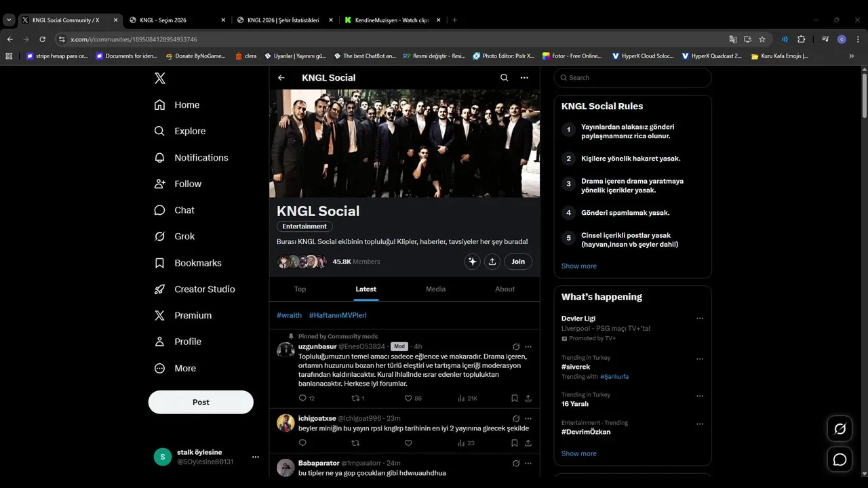Switch to the About tab

(505, 289)
